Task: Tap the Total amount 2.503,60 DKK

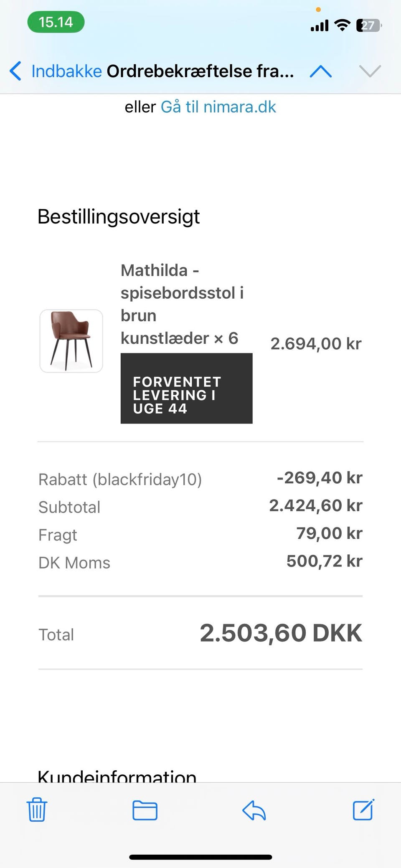Action: point(281,633)
